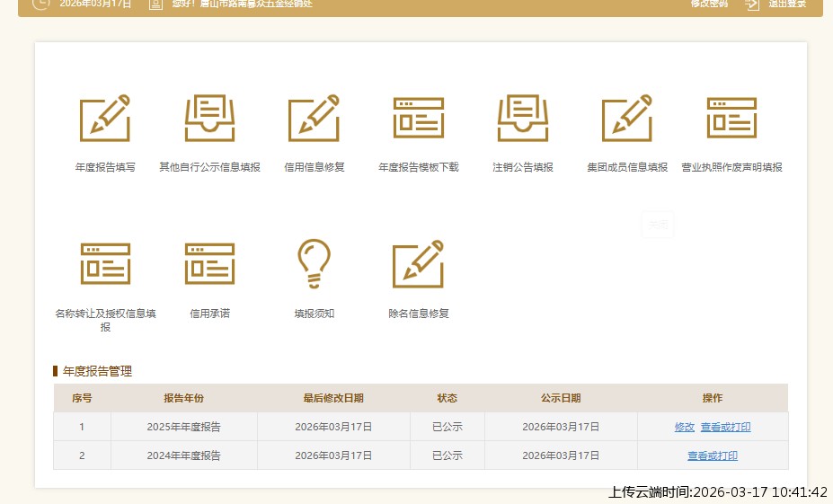
Task: Open 其他自行公示信息填报 inbox icon
Action: click(209, 118)
